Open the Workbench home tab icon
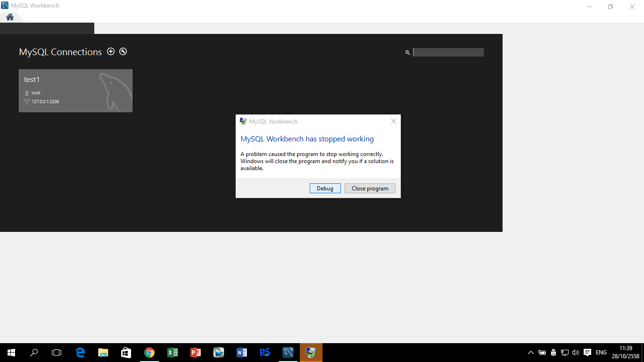This screenshot has width=644, height=362. 9,17
